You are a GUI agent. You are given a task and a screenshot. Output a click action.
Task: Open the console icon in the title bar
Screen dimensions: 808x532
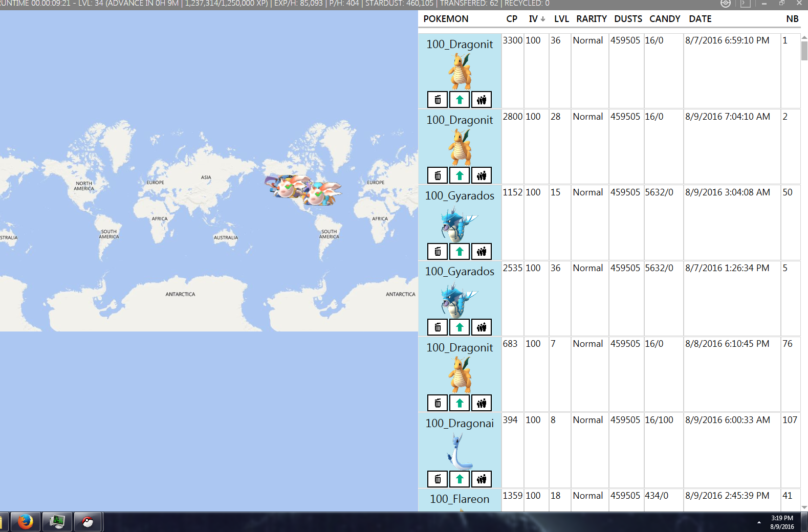pos(745,4)
